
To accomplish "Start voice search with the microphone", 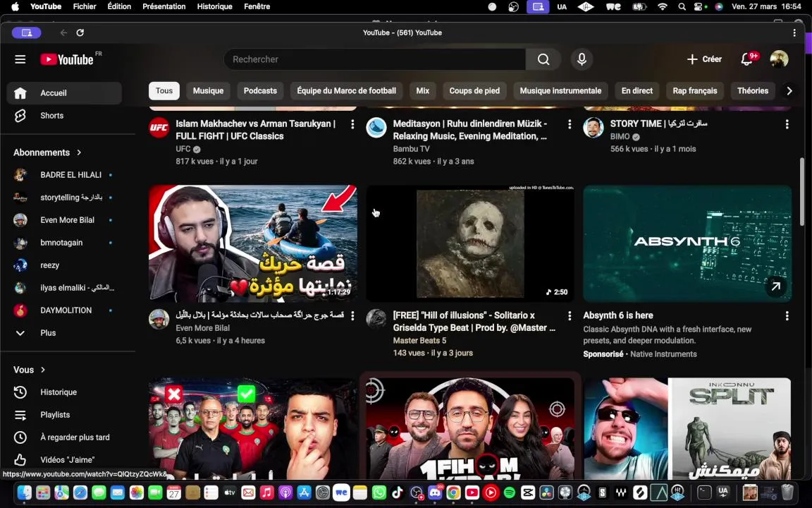I will coord(582,59).
